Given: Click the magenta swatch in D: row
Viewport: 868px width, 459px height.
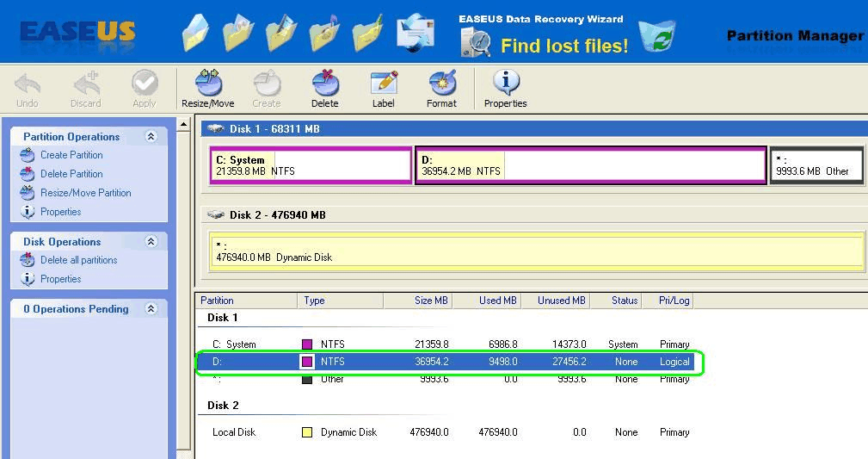Looking at the screenshot, I should tap(306, 362).
